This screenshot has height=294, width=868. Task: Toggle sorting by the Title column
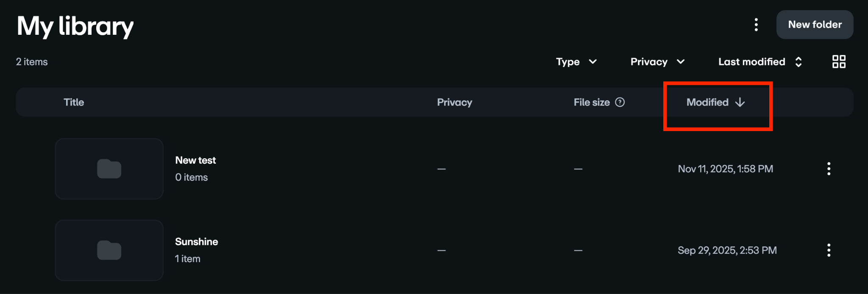pos(74,102)
